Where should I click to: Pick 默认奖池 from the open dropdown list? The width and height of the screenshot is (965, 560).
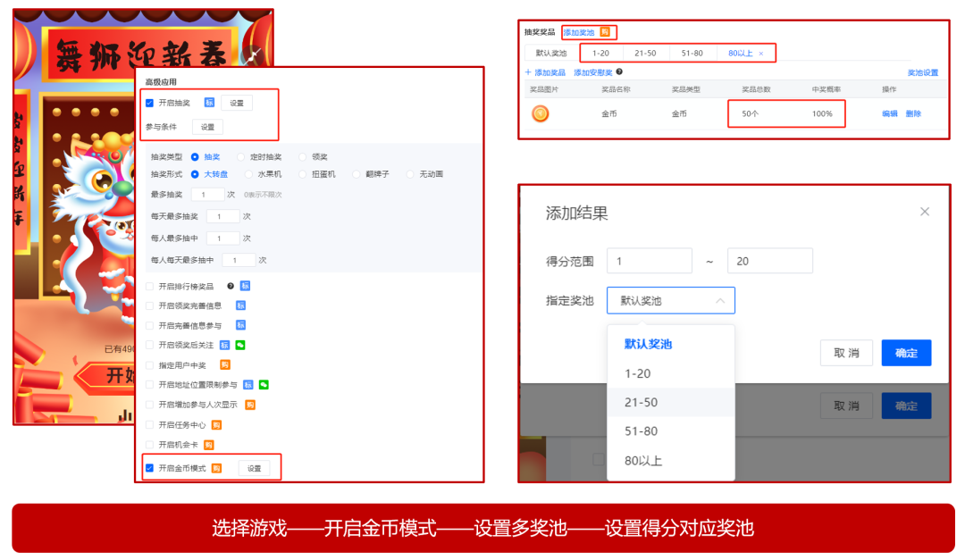671,344
